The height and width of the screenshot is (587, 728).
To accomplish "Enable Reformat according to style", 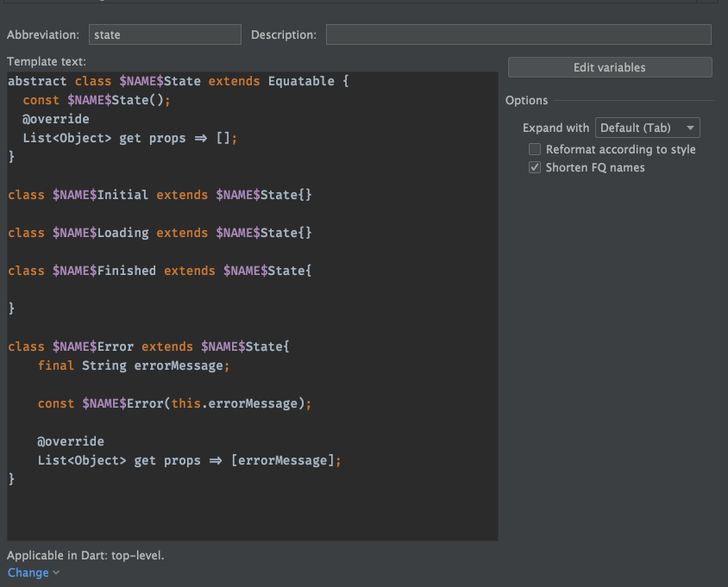I will click(x=534, y=148).
